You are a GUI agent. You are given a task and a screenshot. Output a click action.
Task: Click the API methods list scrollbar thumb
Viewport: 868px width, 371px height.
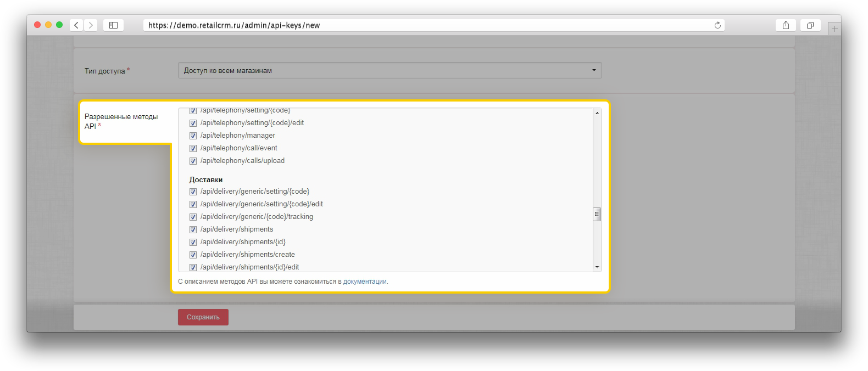(597, 214)
